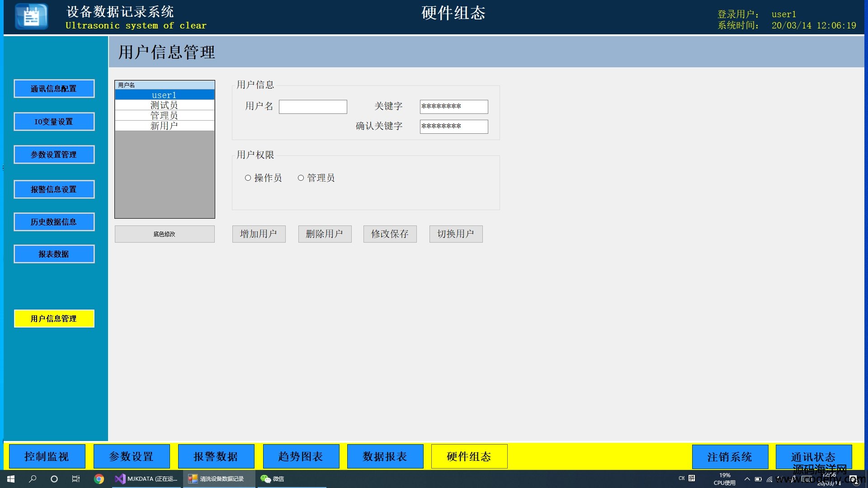Click the calendar logo icon in header
The width and height of the screenshot is (868, 488).
[32, 17]
